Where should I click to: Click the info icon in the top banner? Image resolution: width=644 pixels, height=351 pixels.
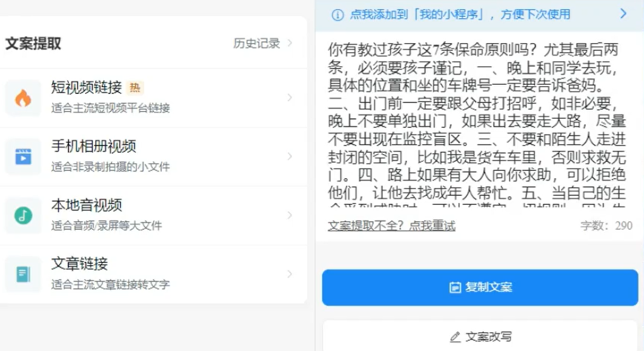click(x=337, y=15)
